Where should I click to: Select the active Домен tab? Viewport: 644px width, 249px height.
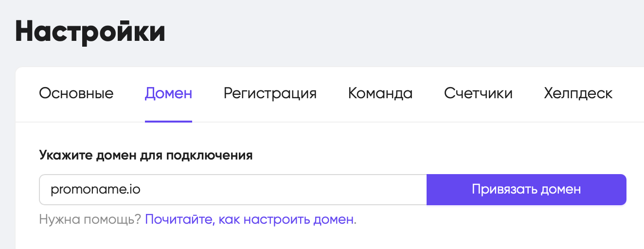168,93
